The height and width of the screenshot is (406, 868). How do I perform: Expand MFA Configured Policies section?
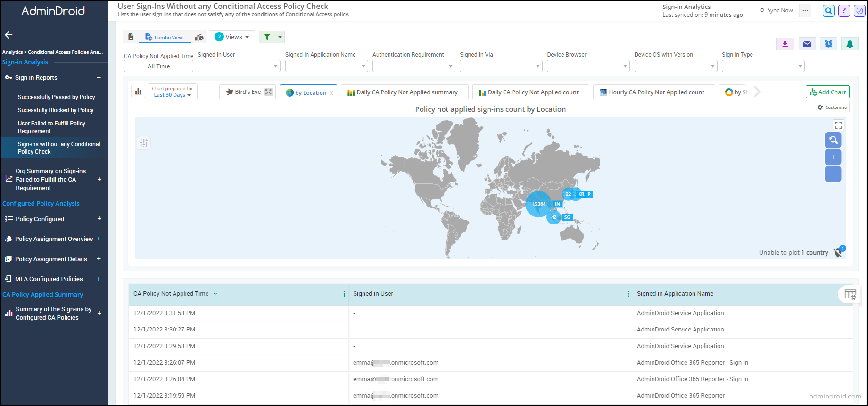(99, 279)
